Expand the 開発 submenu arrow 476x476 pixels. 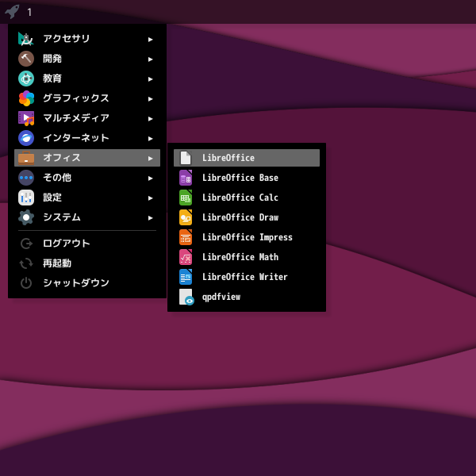[150, 59]
